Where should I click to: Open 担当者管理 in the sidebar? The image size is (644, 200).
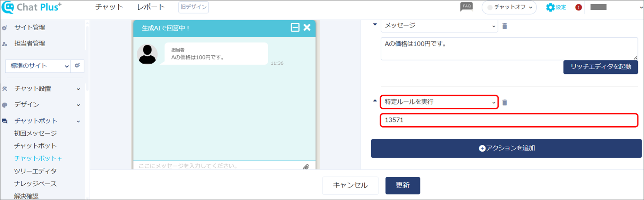coord(30,43)
